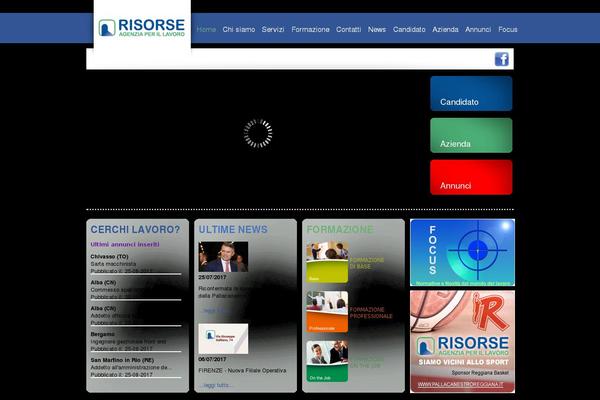
Task: Navigate to the Contatti page
Action: click(349, 29)
